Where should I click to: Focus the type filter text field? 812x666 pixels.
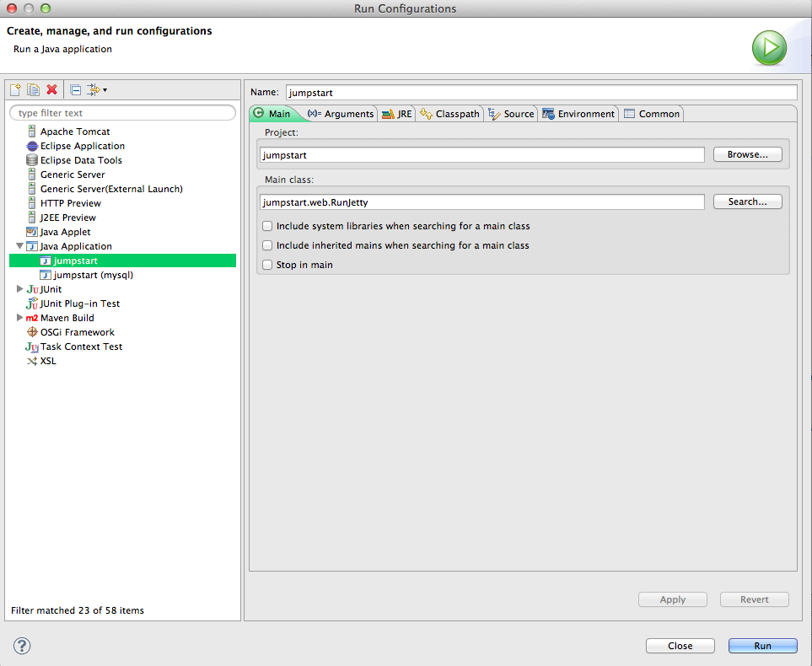[x=123, y=113]
